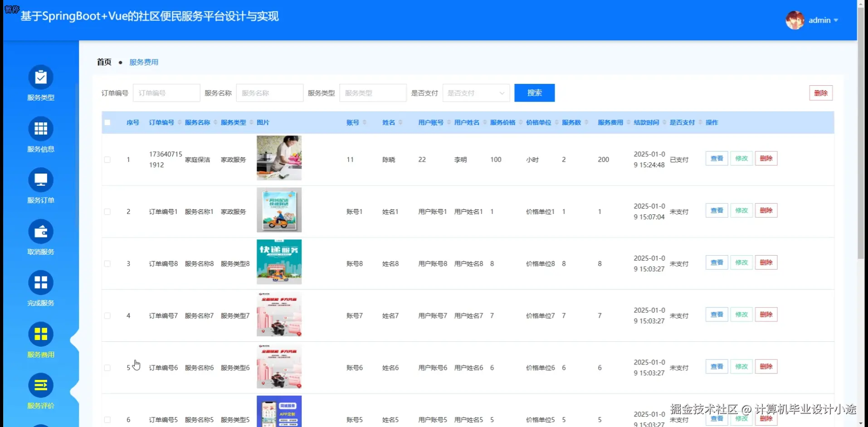Edit 订单编号1 row with 修改
This screenshot has height=427, width=868.
pyautogui.click(x=741, y=210)
